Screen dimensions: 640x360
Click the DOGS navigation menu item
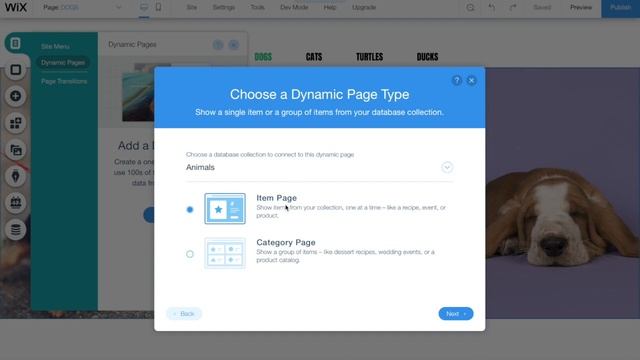pos(263,57)
